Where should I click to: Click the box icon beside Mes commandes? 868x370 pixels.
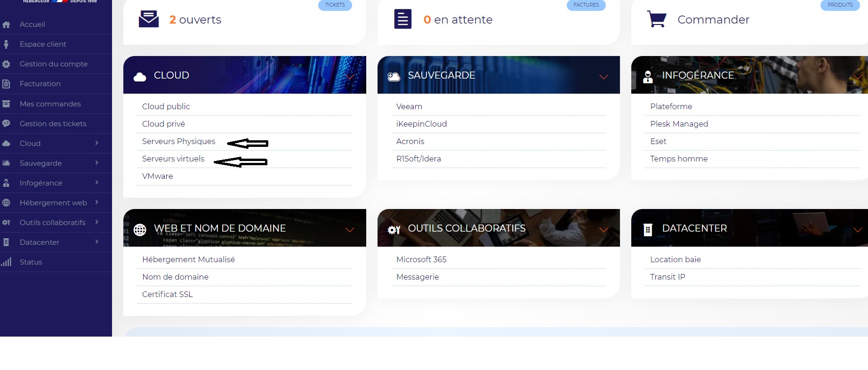coord(6,104)
